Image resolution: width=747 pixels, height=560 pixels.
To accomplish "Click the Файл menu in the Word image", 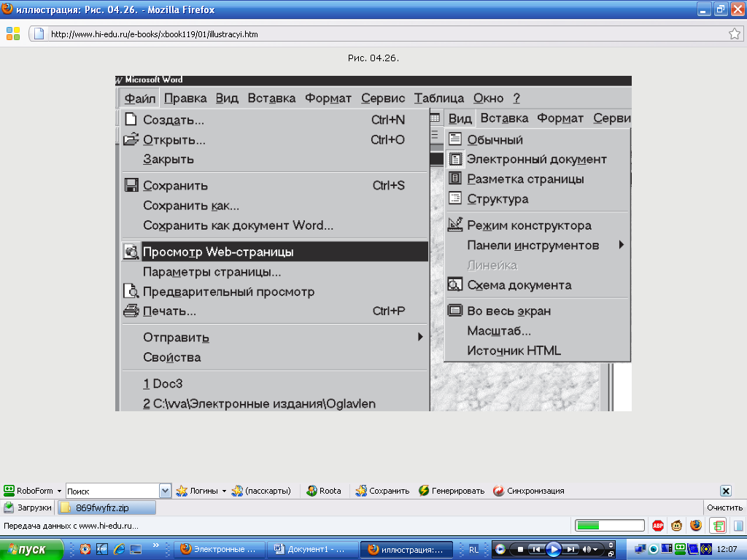I will (x=139, y=98).
